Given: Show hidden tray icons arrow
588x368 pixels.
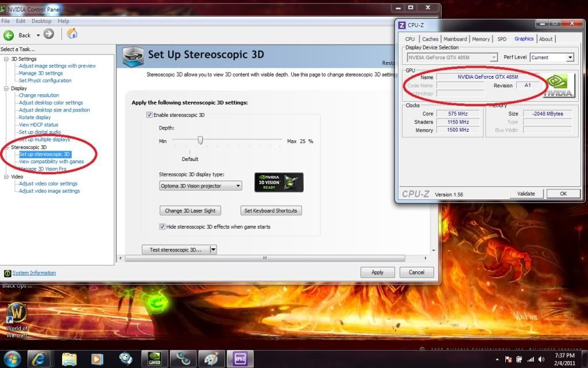Looking at the screenshot, I should point(497,360).
